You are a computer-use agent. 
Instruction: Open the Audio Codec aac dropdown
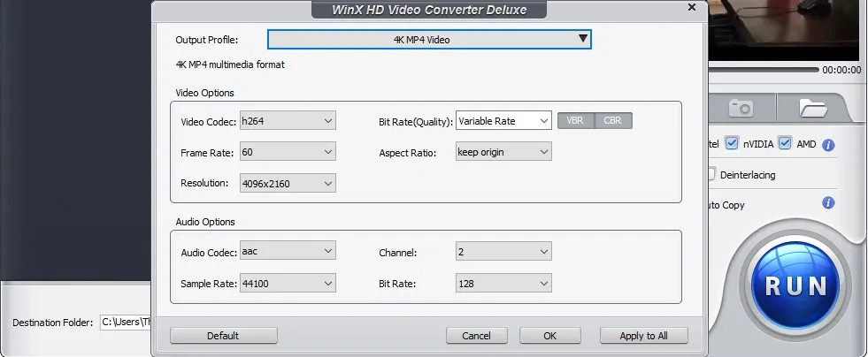click(x=288, y=251)
